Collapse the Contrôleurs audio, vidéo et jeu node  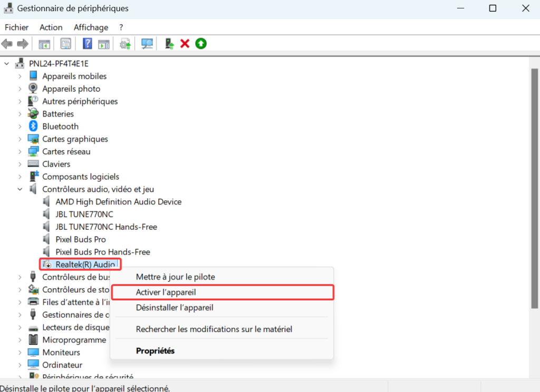pos(20,189)
